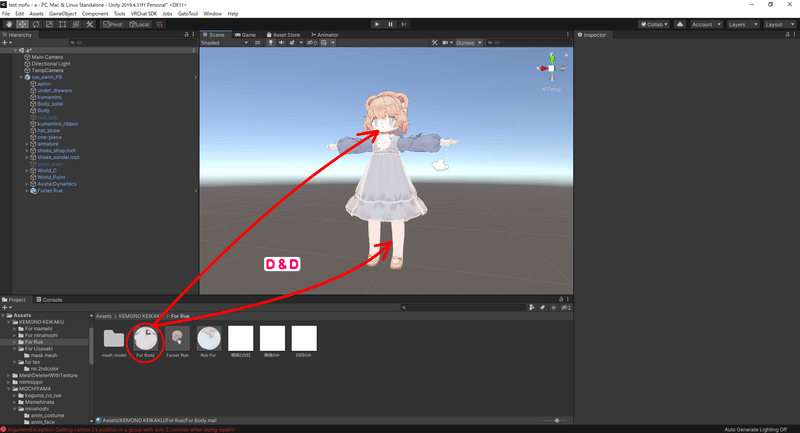800x433 pixels.
Task: Open the Shaded draw mode dropdown
Action: point(224,43)
